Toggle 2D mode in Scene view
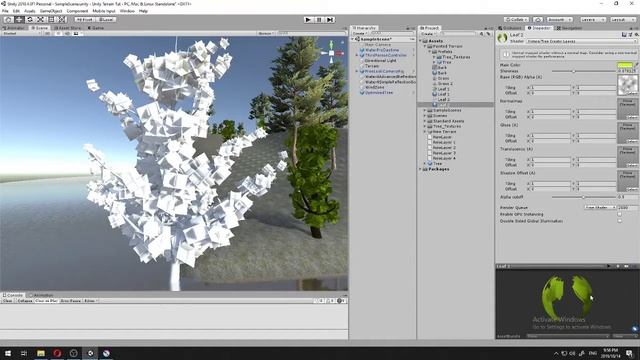640x360 pixels. tap(47, 33)
